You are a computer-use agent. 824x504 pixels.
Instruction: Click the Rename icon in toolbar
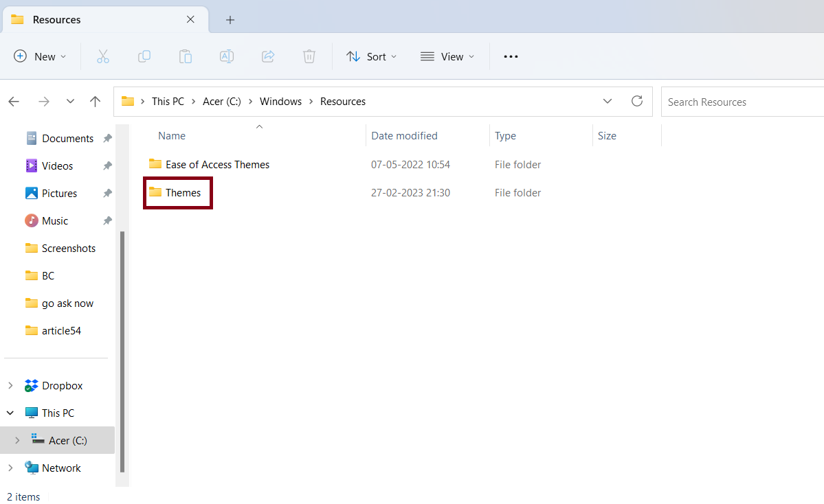227,56
